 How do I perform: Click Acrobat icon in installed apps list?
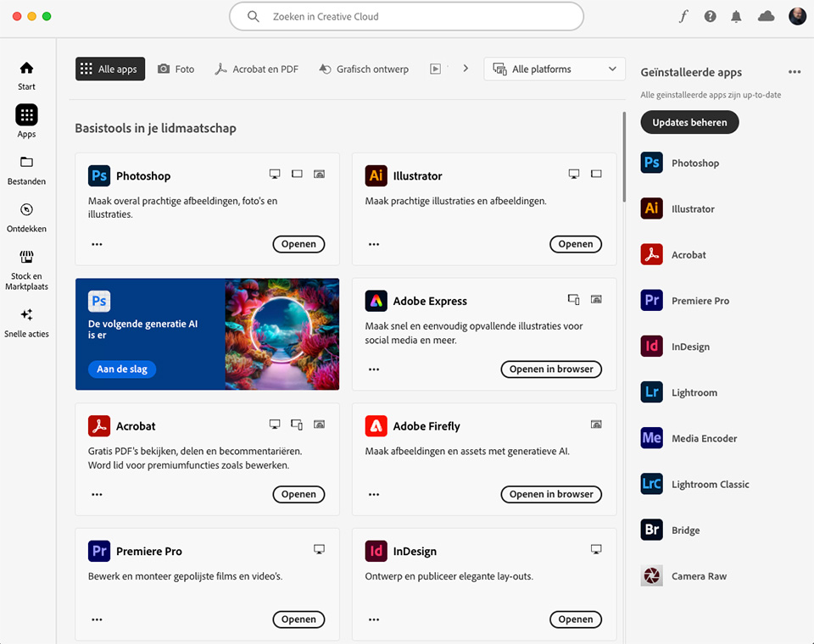click(x=651, y=255)
